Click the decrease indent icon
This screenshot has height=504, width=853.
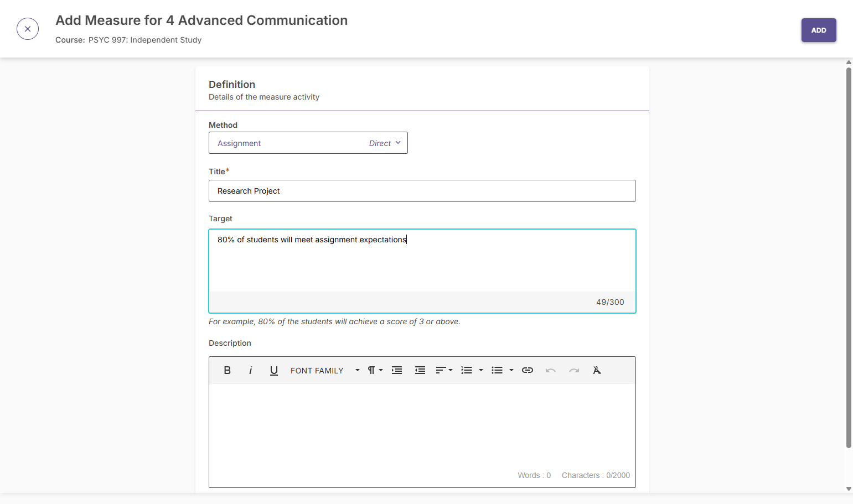click(x=420, y=370)
